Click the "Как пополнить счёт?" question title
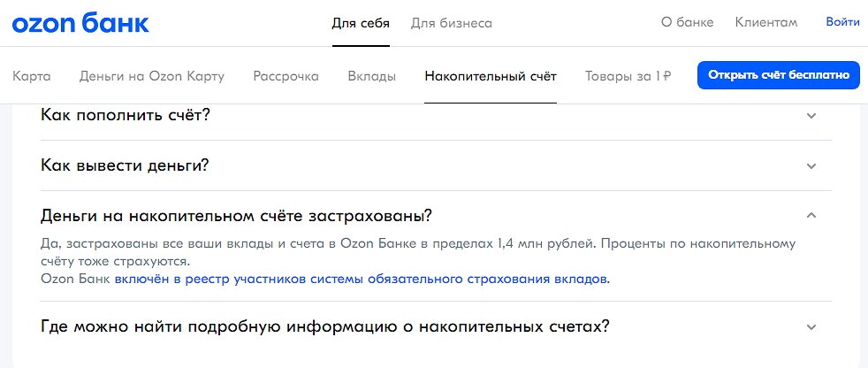 (126, 115)
